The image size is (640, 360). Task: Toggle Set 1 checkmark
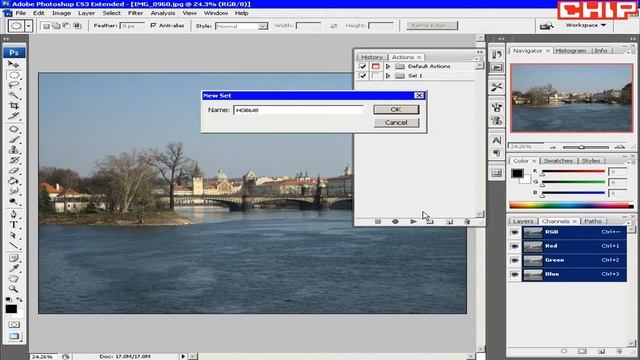(x=362, y=76)
